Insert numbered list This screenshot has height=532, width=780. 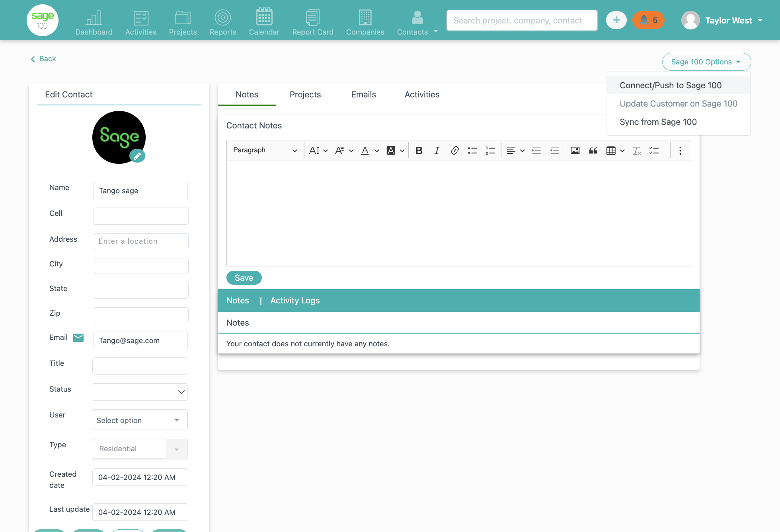coord(490,150)
